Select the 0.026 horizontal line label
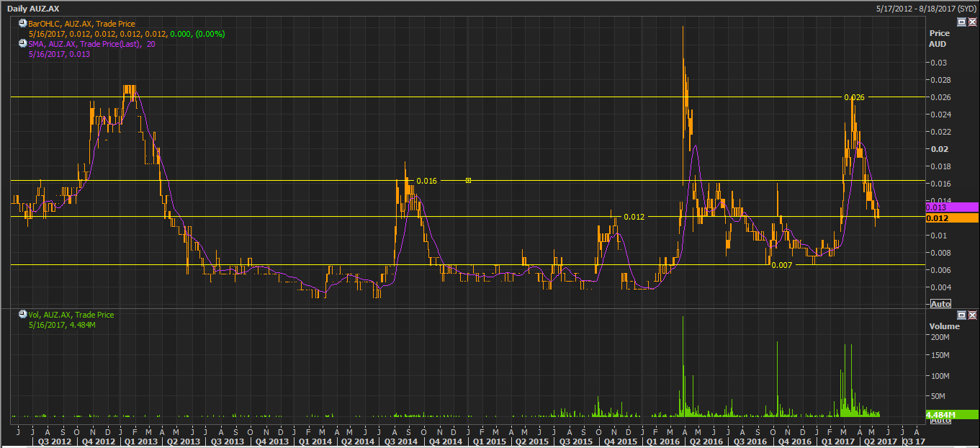This screenshot has height=448, width=980. point(854,97)
